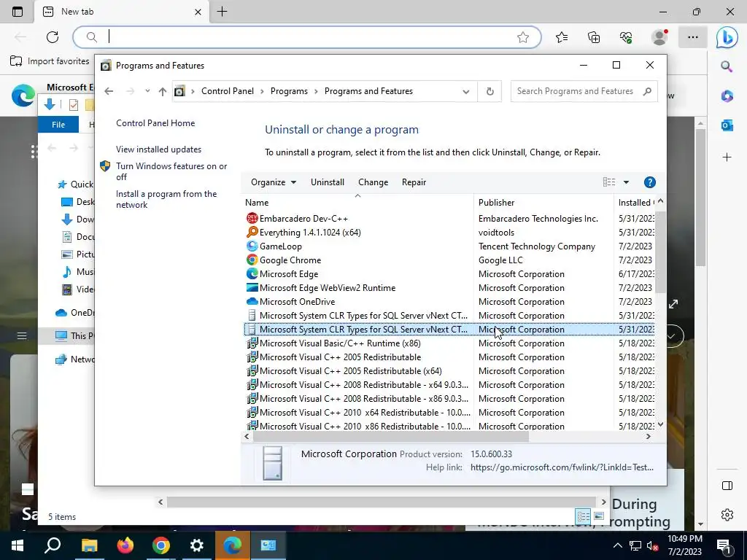
Task: Open the Edge favorites list icon
Action: click(x=562, y=37)
